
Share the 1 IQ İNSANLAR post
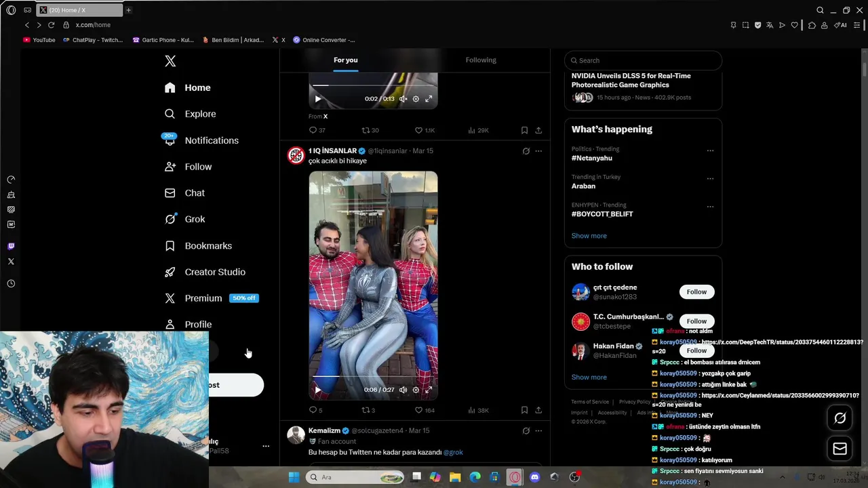538,410
